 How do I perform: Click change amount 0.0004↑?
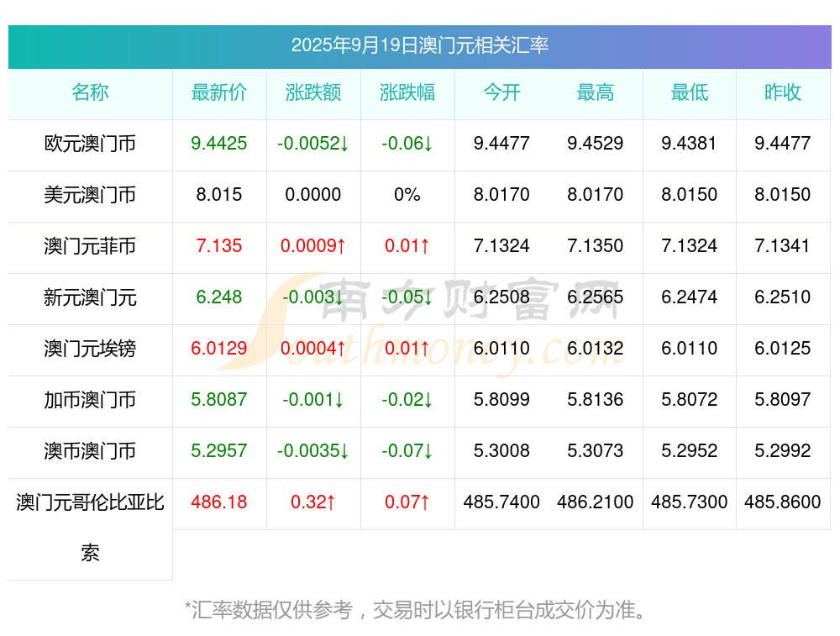(313, 348)
